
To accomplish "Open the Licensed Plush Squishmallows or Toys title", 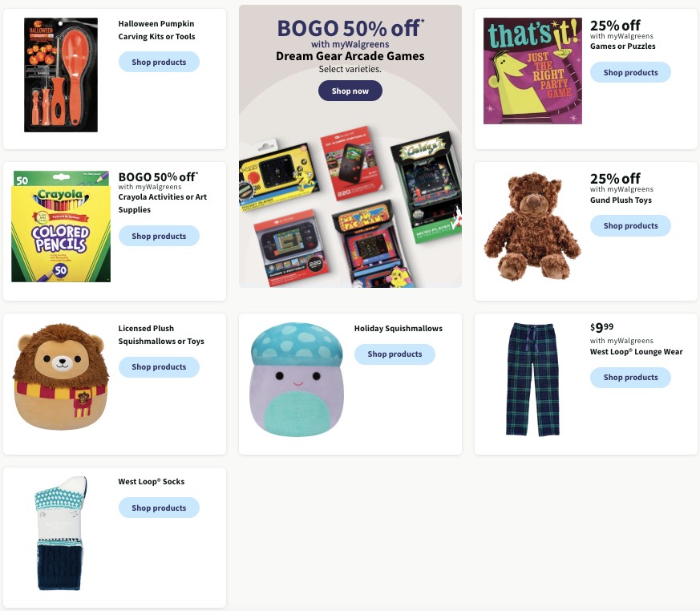I will coord(161,334).
